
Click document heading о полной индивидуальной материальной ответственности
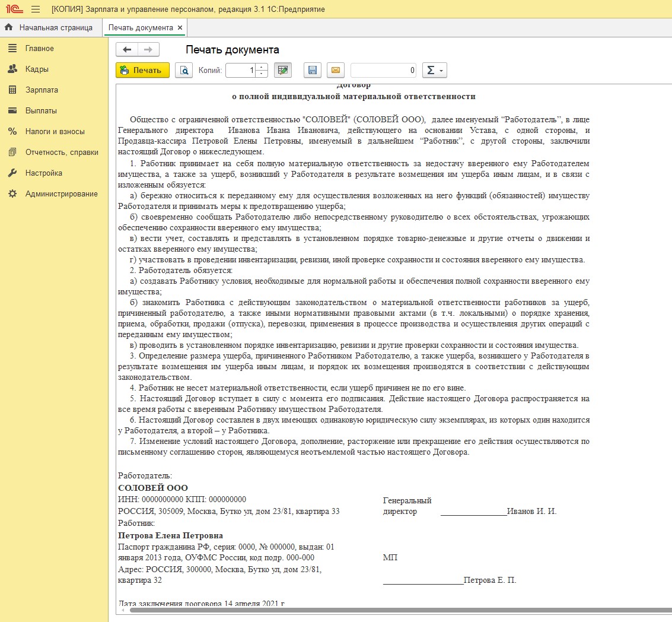point(353,97)
